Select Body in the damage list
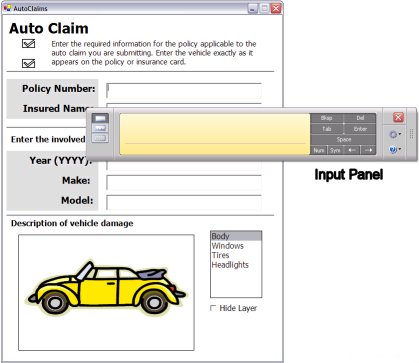 [236, 236]
